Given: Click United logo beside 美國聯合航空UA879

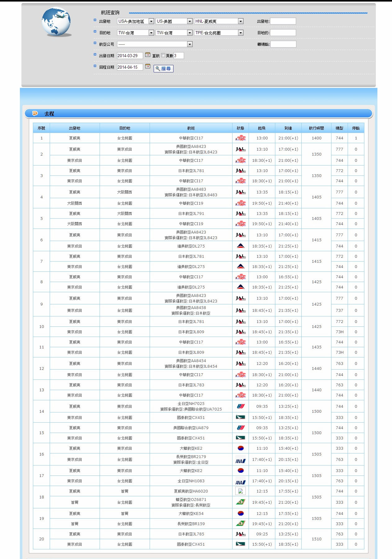Looking at the screenshot, I should [x=241, y=428].
